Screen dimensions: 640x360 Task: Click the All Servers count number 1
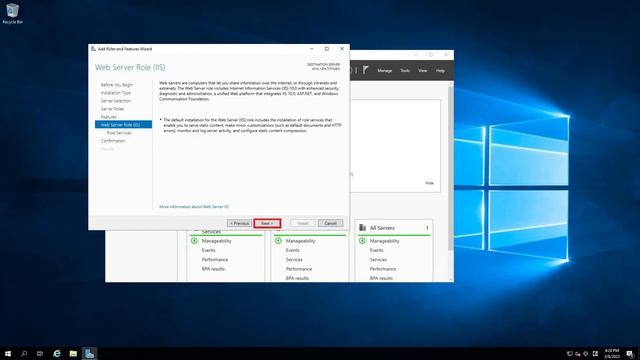click(427, 228)
